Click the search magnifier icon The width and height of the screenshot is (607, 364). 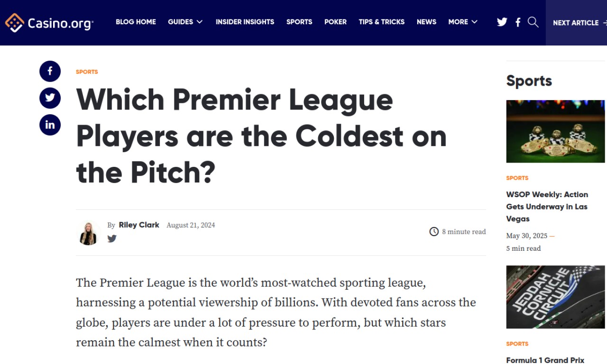coord(533,22)
